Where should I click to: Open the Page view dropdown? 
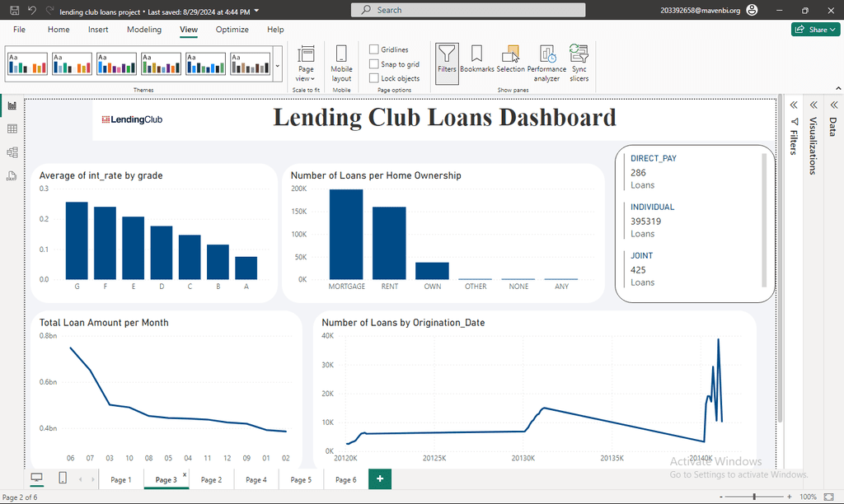[306, 63]
